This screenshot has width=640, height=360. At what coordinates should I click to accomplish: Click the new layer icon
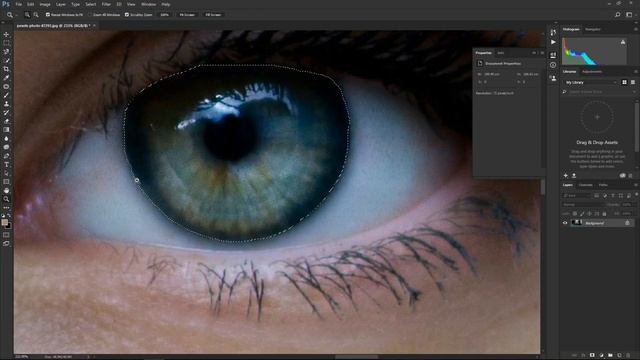click(x=619, y=356)
